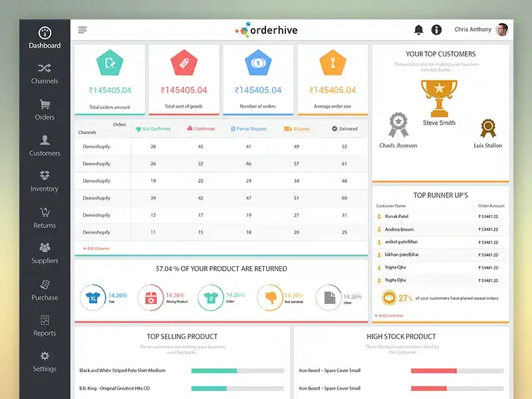Click the Luis Stallon customer name

click(x=488, y=146)
